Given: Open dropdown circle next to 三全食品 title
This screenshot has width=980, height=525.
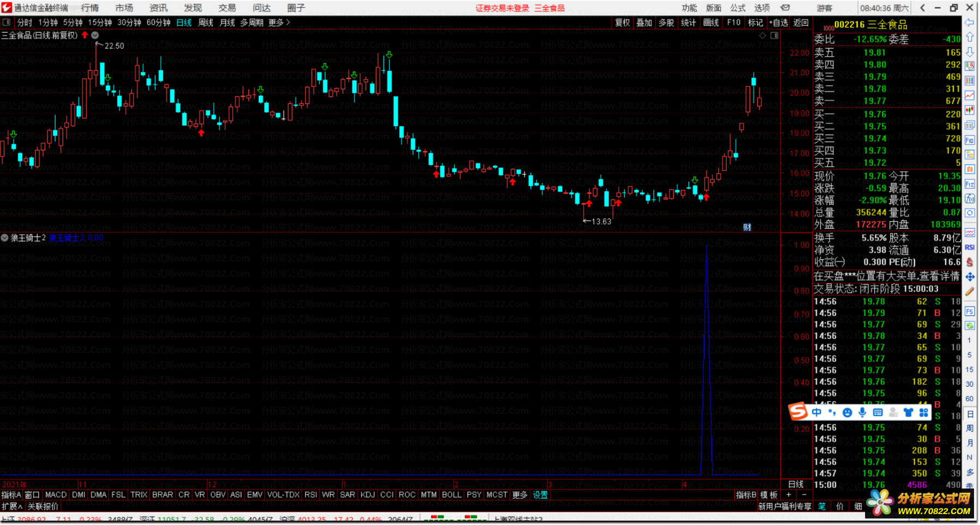Looking at the screenshot, I should pos(95,35).
